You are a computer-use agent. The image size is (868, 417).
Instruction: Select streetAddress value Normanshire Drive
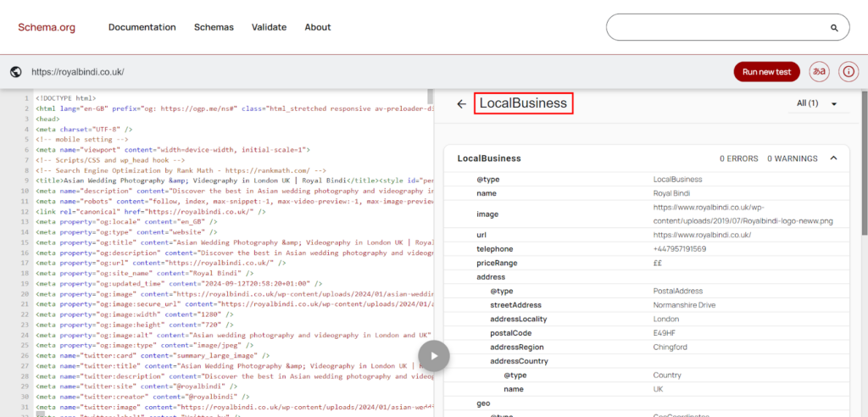(684, 305)
